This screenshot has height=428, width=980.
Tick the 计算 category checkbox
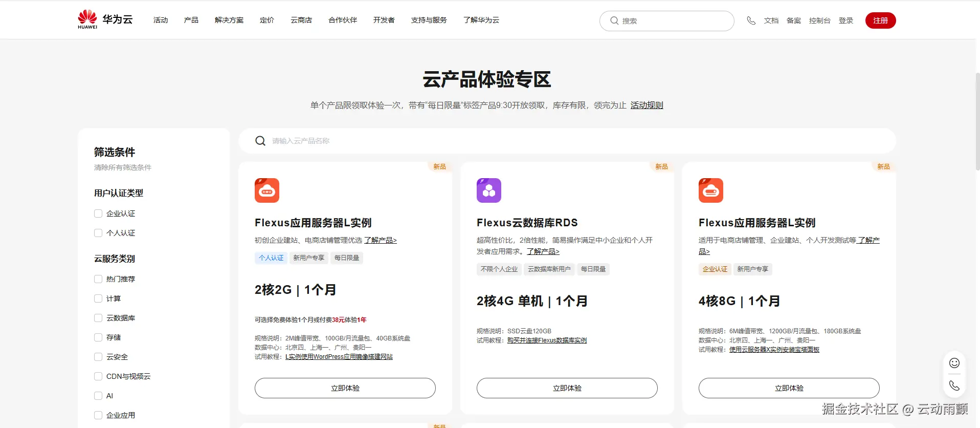tap(98, 298)
